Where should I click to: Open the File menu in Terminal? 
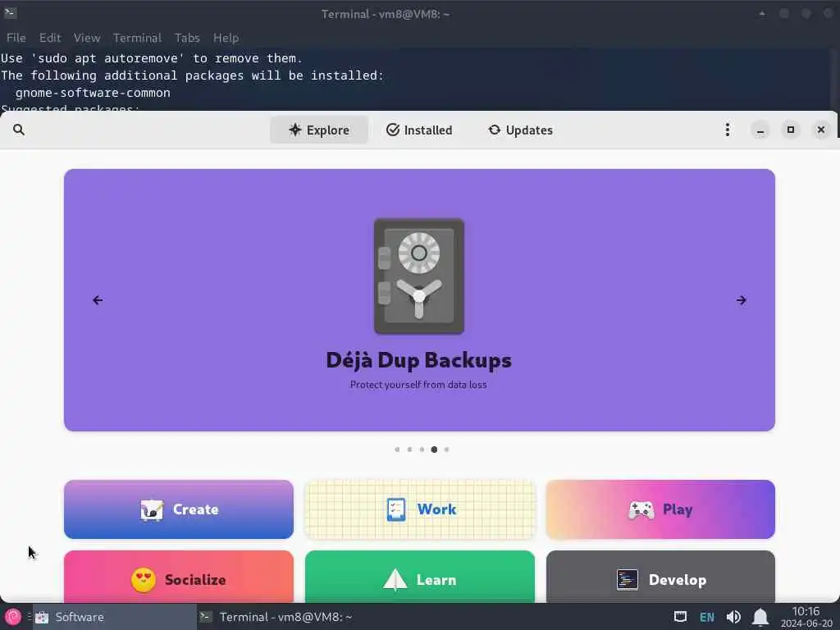16,38
